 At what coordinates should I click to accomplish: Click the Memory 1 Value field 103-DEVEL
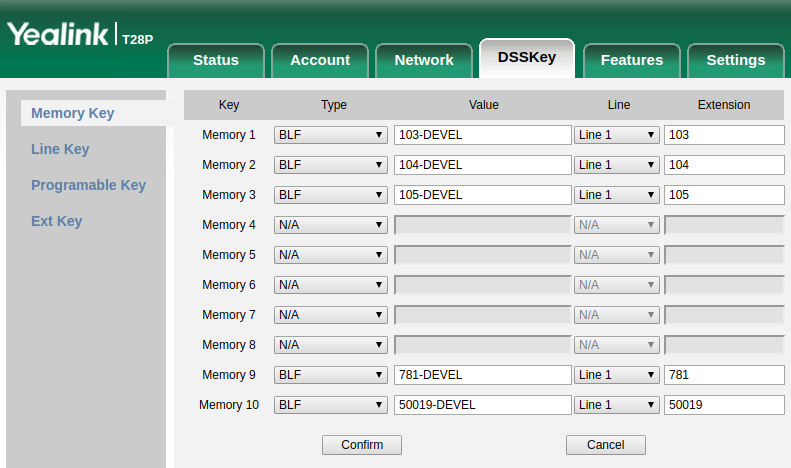[482, 135]
